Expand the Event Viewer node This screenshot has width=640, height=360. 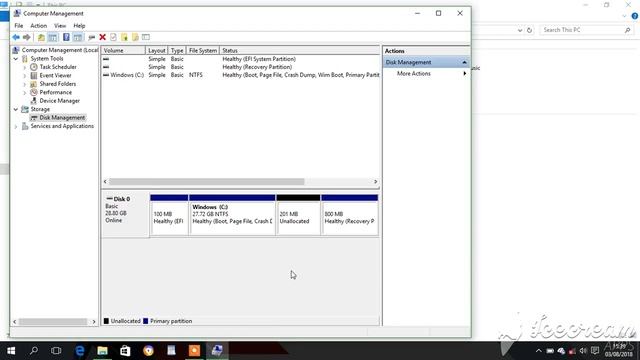point(25,76)
